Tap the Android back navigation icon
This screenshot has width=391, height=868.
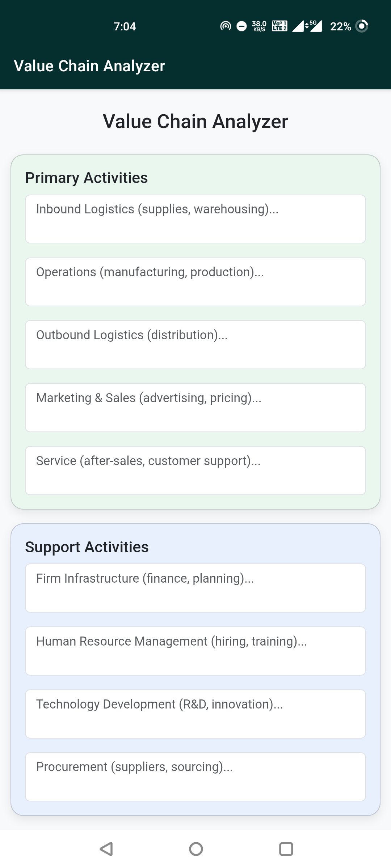coord(106,849)
